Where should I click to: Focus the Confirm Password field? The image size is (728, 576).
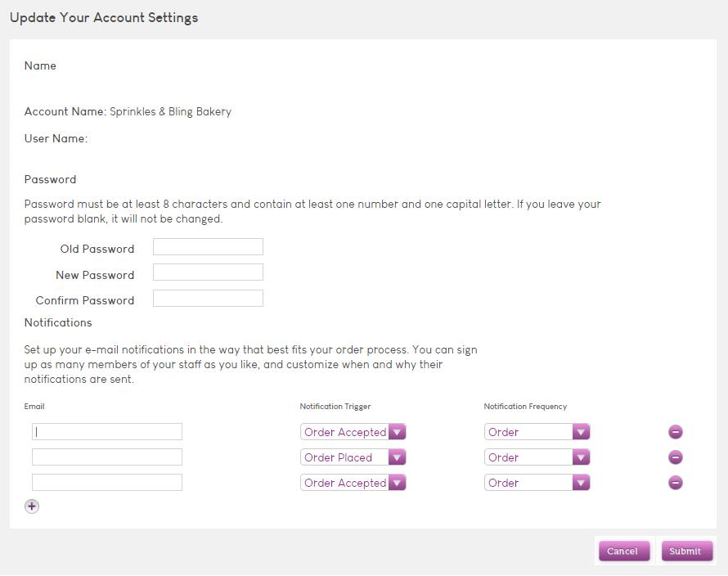coord(208,298)
